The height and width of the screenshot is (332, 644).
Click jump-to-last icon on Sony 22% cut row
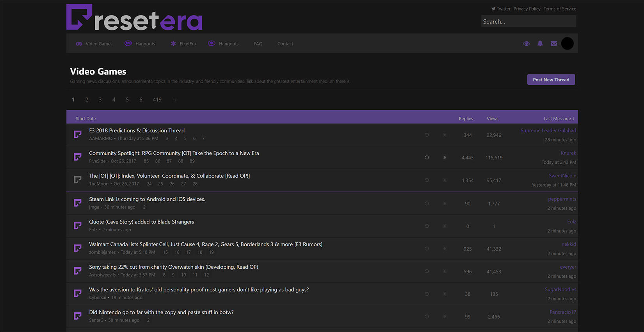[445, 271]
